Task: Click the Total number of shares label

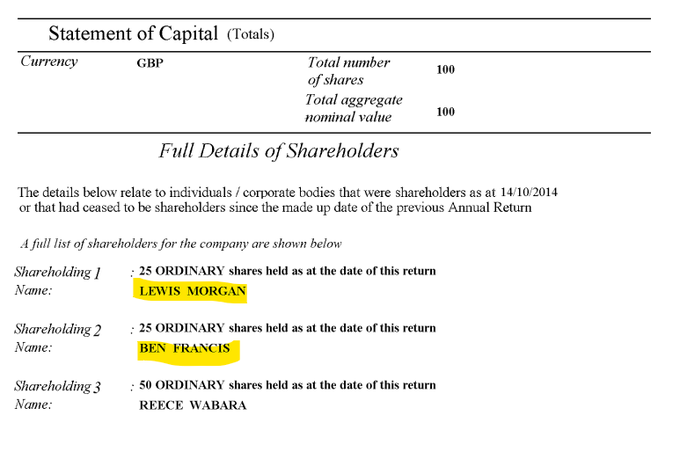Action: coord(349,71)
